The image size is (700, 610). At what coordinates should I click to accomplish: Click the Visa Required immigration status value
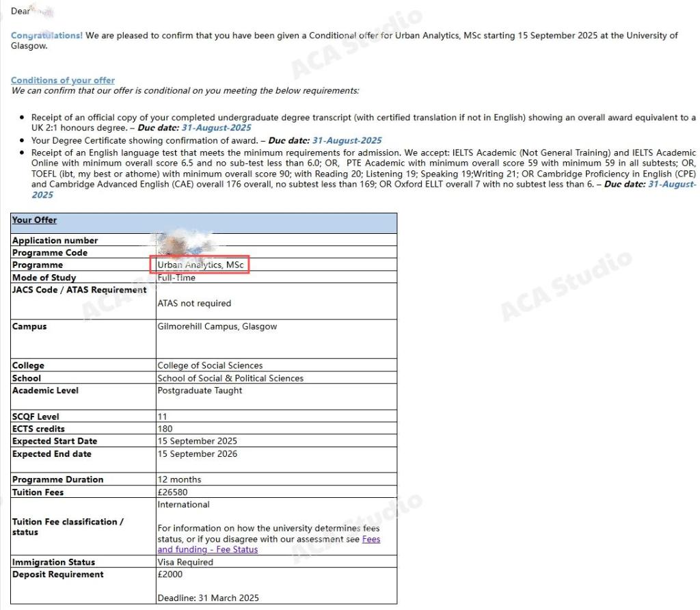(x=185, y=562)
